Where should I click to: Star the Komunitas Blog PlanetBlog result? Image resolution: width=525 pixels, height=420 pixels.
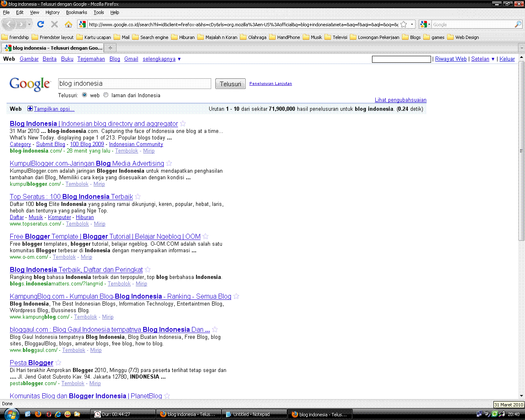[x=167, y=396]
